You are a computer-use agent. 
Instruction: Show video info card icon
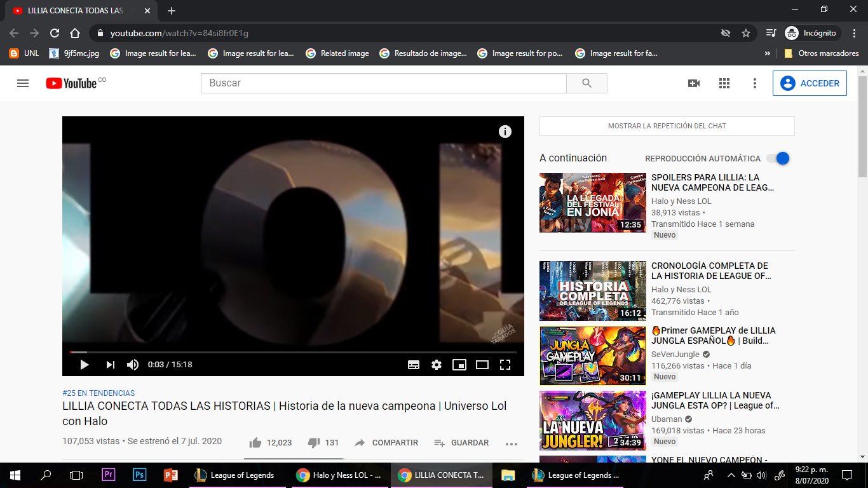tap(505, 132)
